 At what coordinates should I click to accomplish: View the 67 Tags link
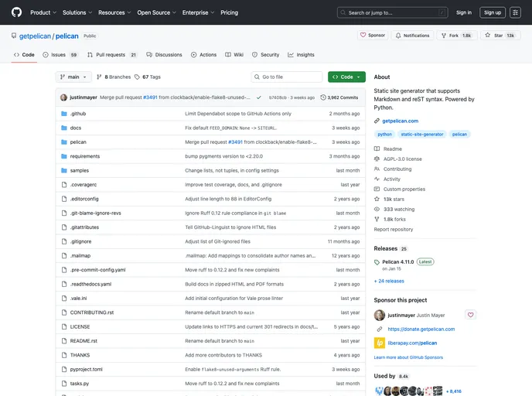click(148, 77)
